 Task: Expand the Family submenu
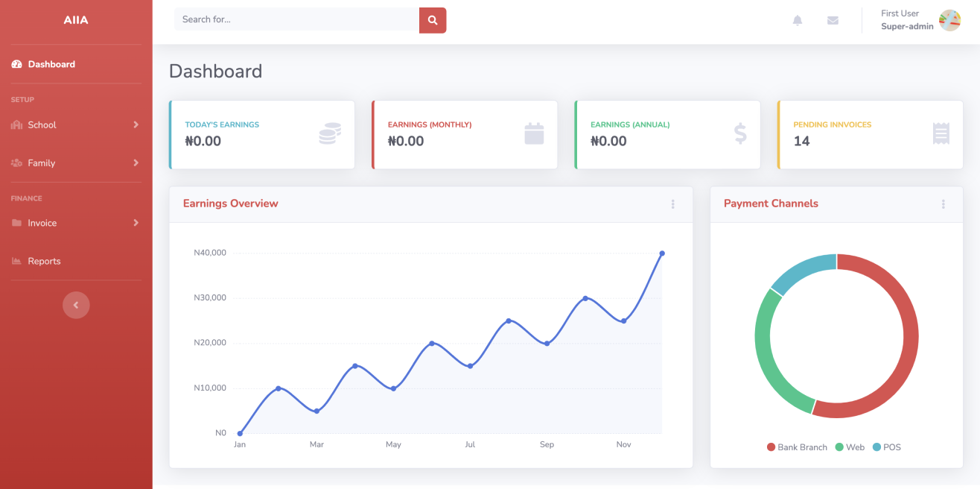click(x=136, y=163)
